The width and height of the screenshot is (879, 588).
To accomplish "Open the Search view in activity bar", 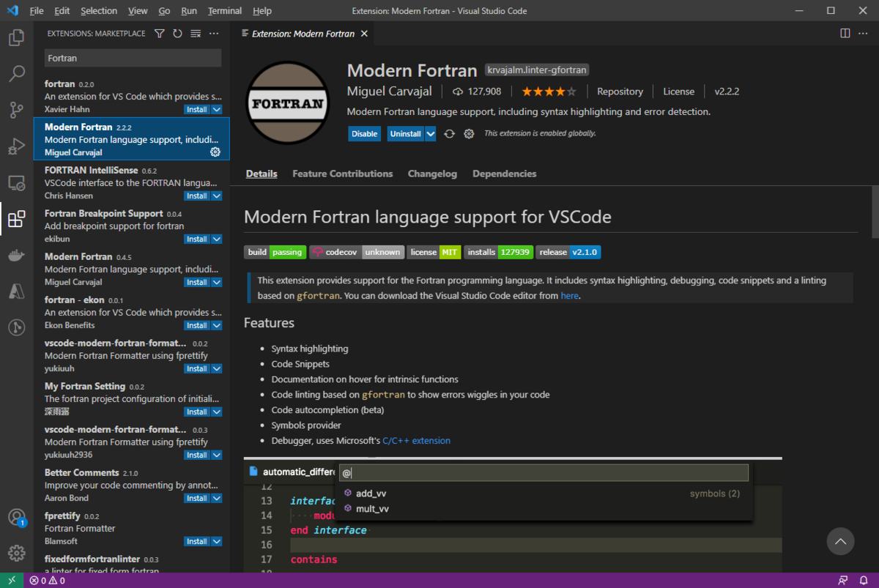I will pyautogui.click(x=16, y=74).
